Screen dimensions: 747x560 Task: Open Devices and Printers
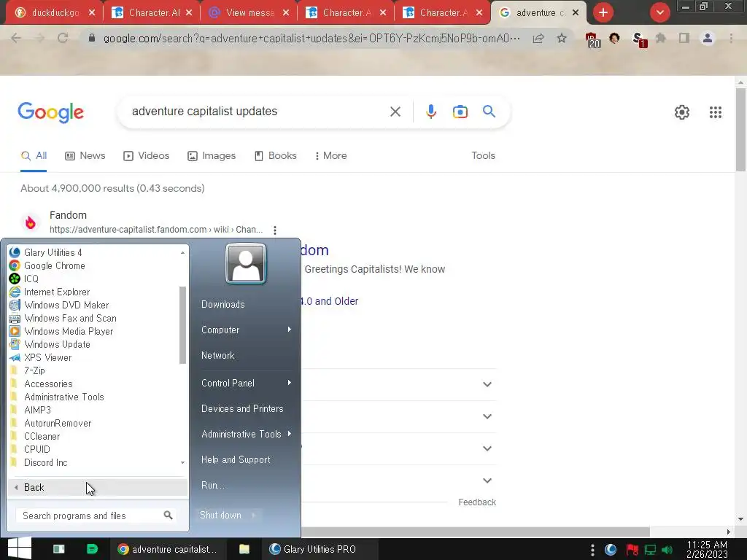pyautogui.click(x=242, y=408)
